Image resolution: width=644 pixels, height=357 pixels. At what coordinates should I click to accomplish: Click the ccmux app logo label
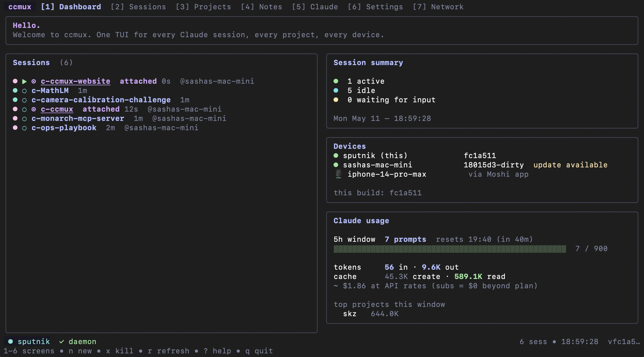tap(20, 7)
